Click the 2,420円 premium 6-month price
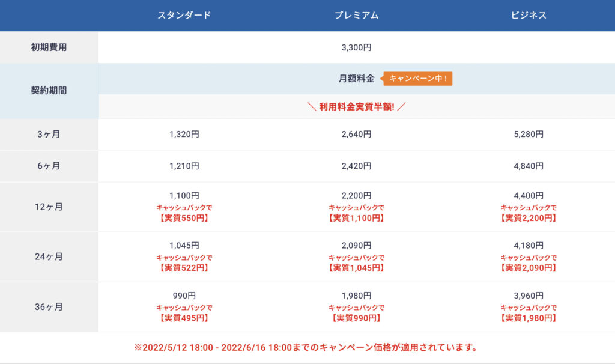 (x=357, y=166)
